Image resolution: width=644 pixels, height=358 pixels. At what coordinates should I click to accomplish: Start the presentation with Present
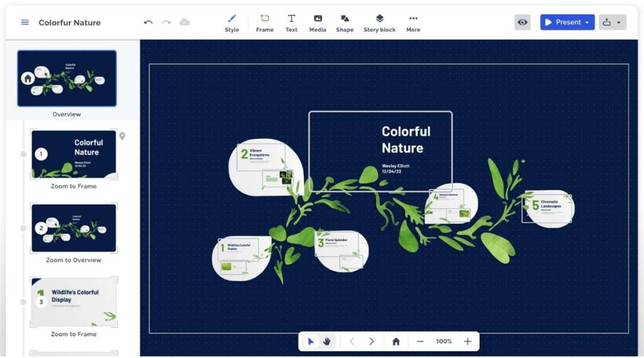[563, 22]
